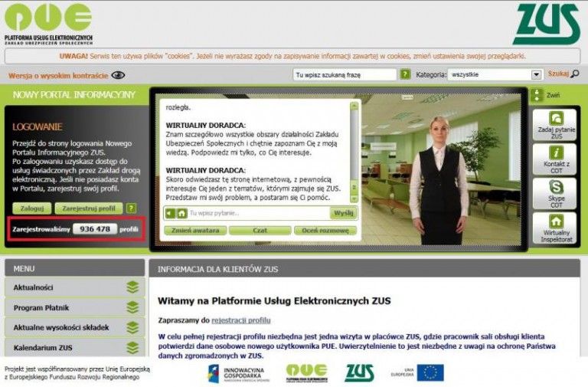Click the ZUS logo in the footer

click(359, 373)
